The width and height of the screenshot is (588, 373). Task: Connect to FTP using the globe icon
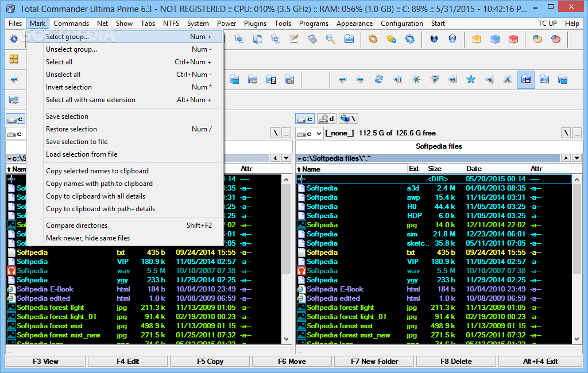point(434,39)
